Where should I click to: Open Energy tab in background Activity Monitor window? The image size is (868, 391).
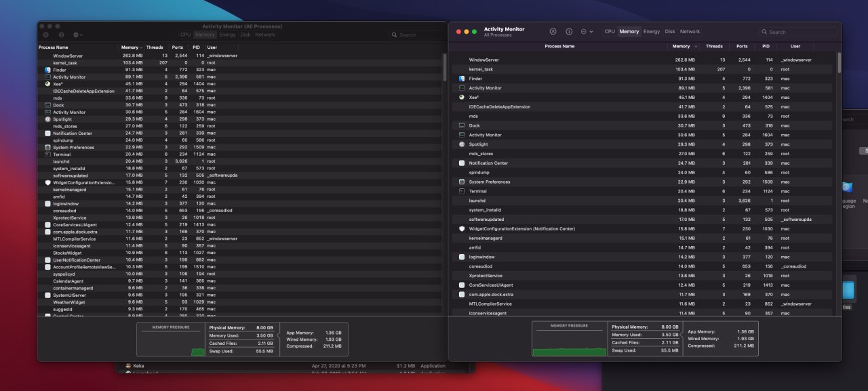pos(227,35)
